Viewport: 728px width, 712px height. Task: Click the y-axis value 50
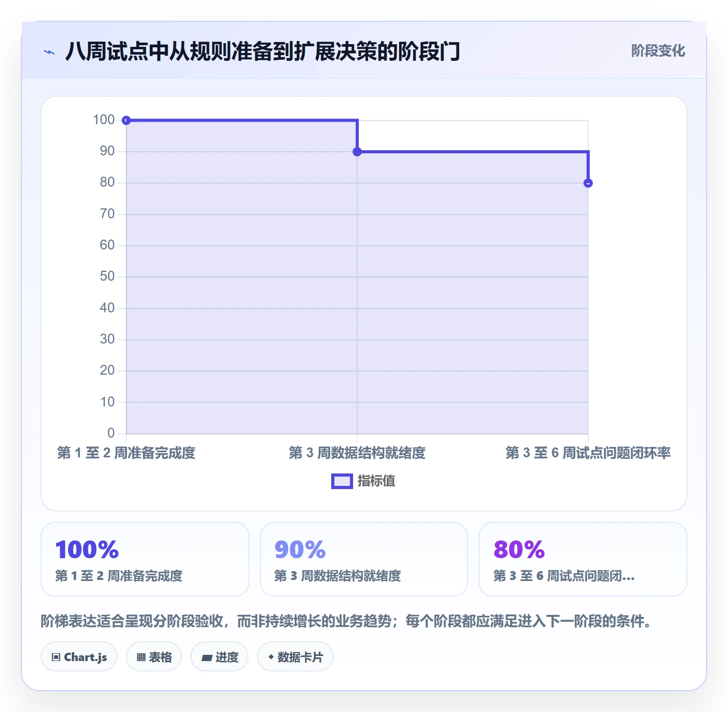pyautogui.click(x=107, y=276)
